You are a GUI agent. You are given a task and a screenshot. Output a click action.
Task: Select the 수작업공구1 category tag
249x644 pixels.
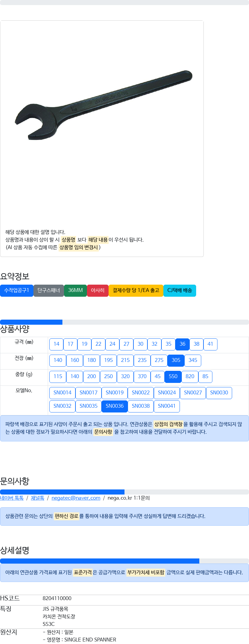(17, 290)
